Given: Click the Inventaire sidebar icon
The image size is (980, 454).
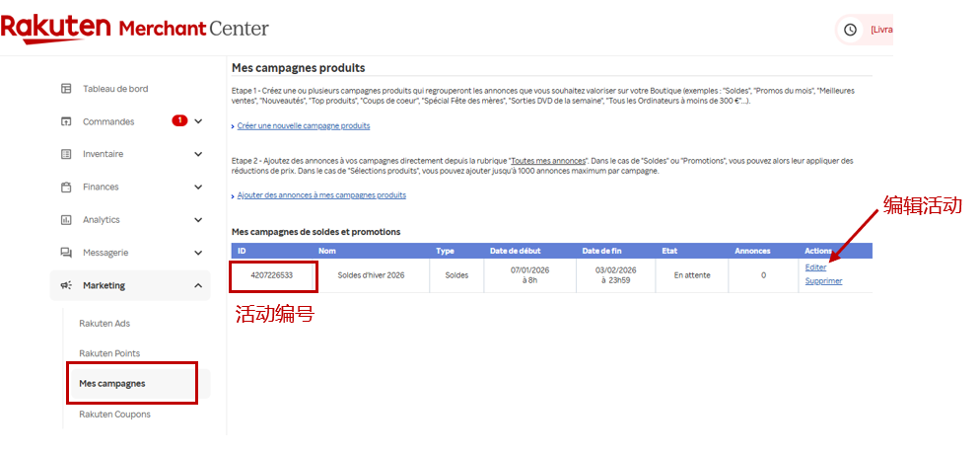Looking at the screenshot, I should pyautogui.click(x=66, y=154).
